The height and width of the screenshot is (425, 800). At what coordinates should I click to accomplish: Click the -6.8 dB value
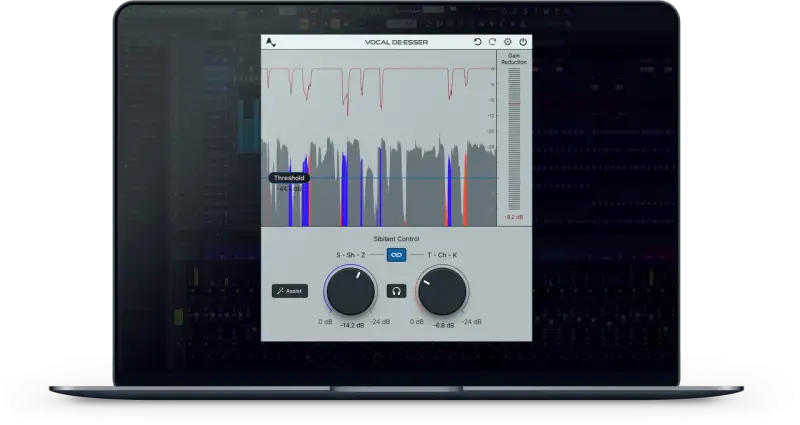click(x=443, y=325)
